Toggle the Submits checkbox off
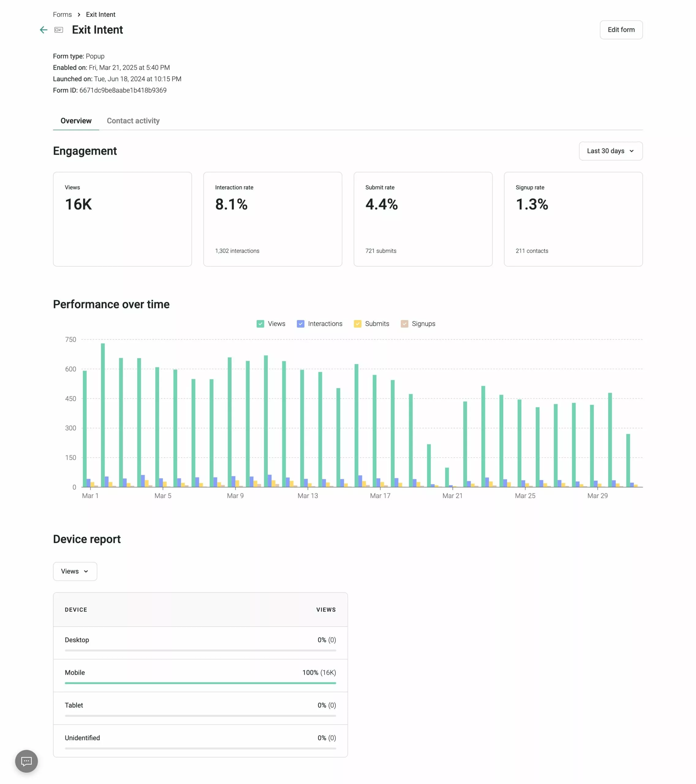The height and width of the screenshot is (784, 696). coord(357,324)
